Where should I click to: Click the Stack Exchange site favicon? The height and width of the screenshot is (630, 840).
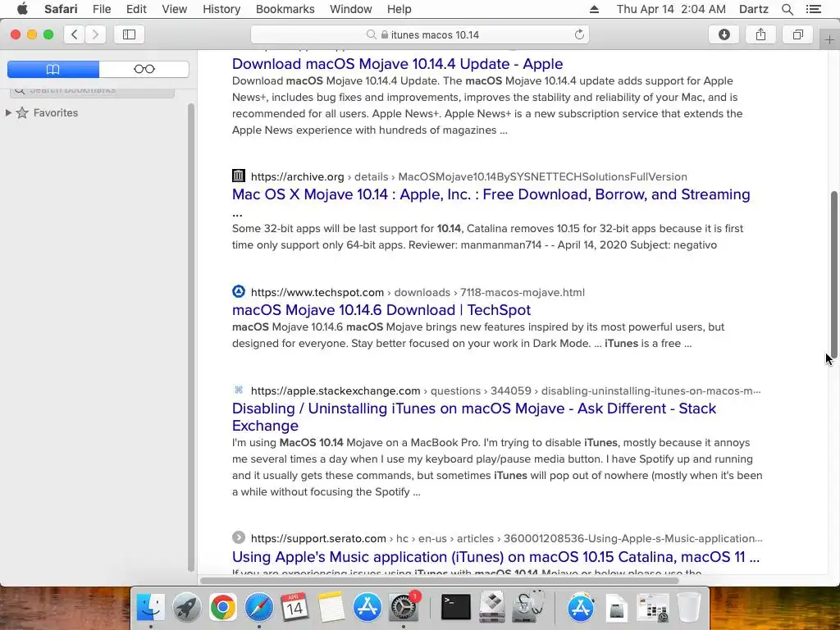coord(239,390)
